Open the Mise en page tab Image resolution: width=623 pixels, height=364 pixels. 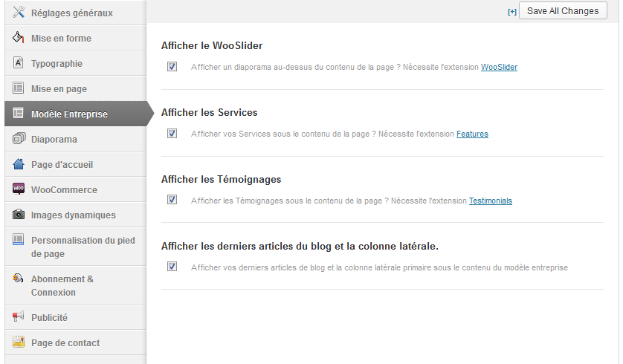[59, 89]
